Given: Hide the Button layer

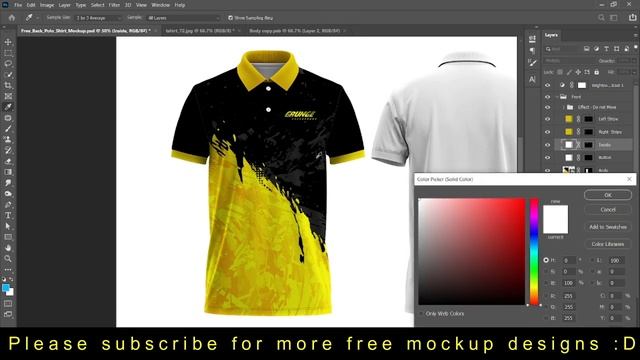Looking at the screenshot, I should (x=548, y=158).
